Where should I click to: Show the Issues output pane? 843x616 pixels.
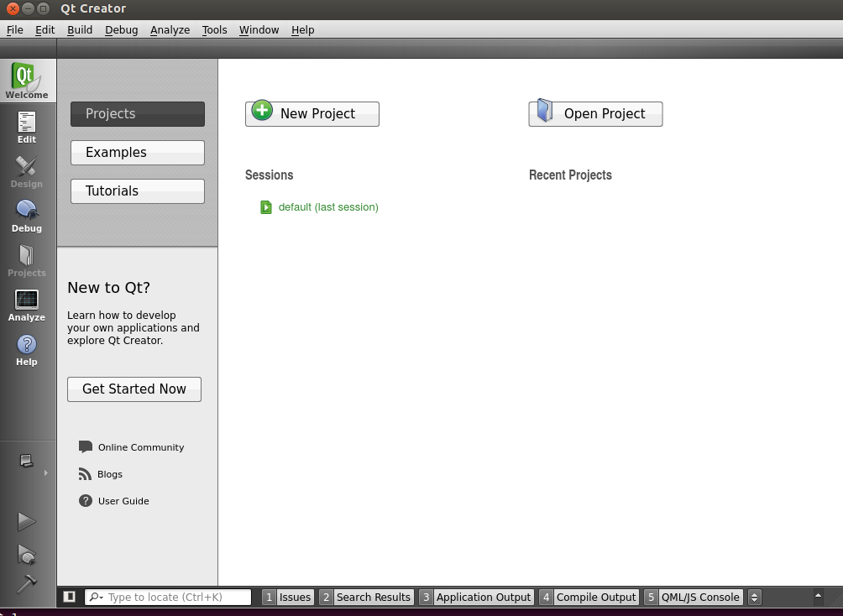click(x=288, y=598)
